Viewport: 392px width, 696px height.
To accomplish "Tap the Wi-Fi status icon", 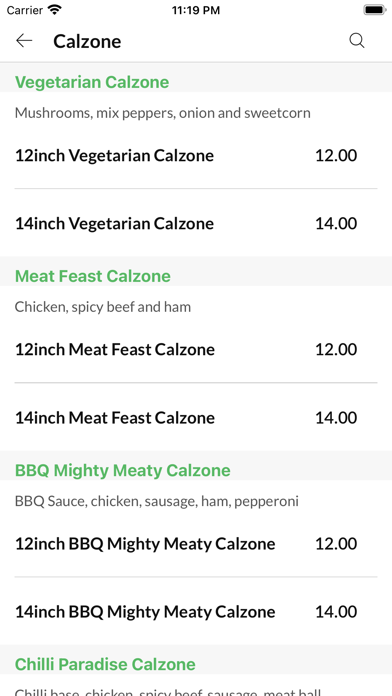I will (x=55, y=10).
